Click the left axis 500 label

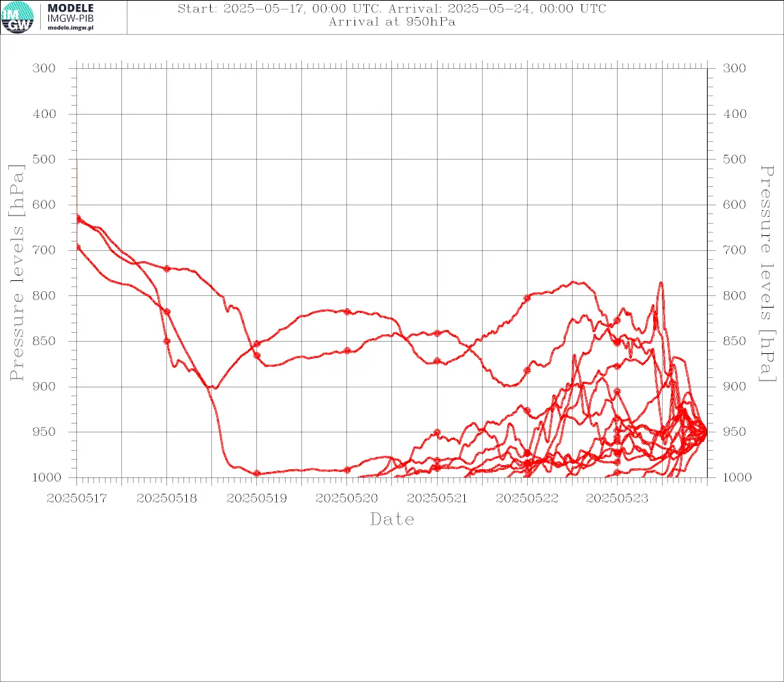click(44, 159)
